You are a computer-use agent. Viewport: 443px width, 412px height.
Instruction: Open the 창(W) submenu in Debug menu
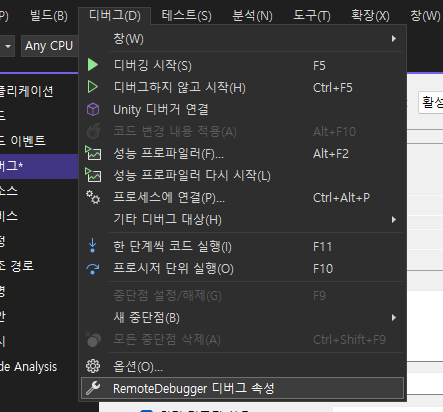[242, 39]
